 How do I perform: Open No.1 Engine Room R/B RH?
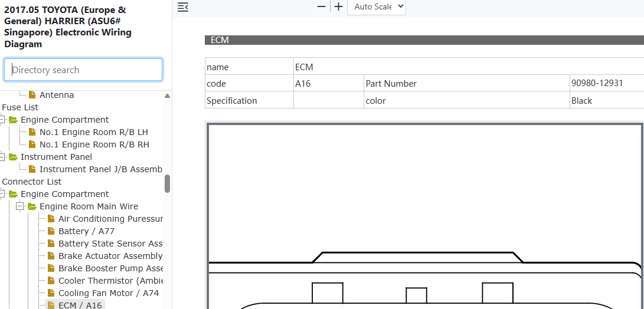[94, 144]
